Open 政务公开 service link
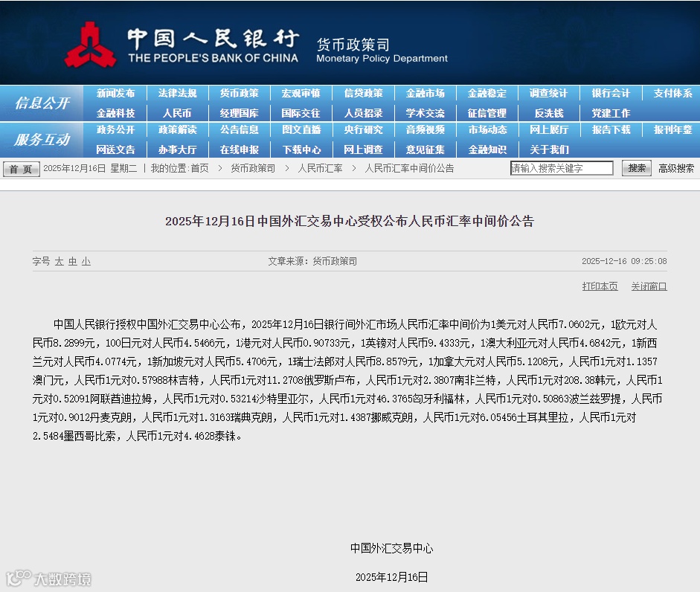 (x=115, y=130)
